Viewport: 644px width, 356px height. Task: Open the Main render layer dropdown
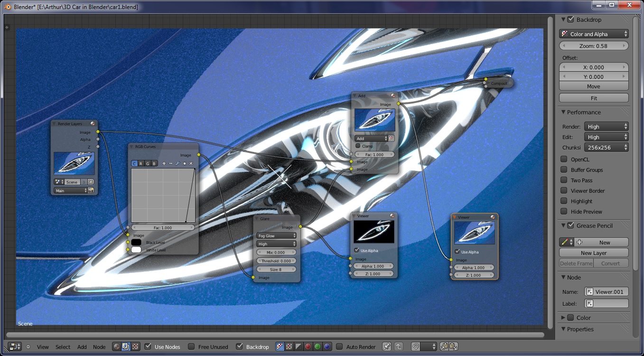[x=70, y=190]
